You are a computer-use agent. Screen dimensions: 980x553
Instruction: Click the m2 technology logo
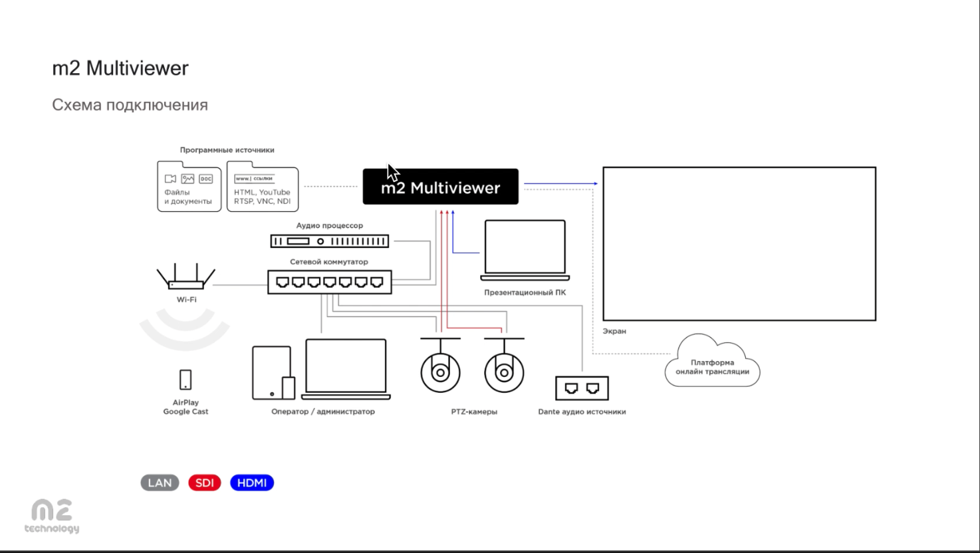pyautogui.click(x=52, y=516)
